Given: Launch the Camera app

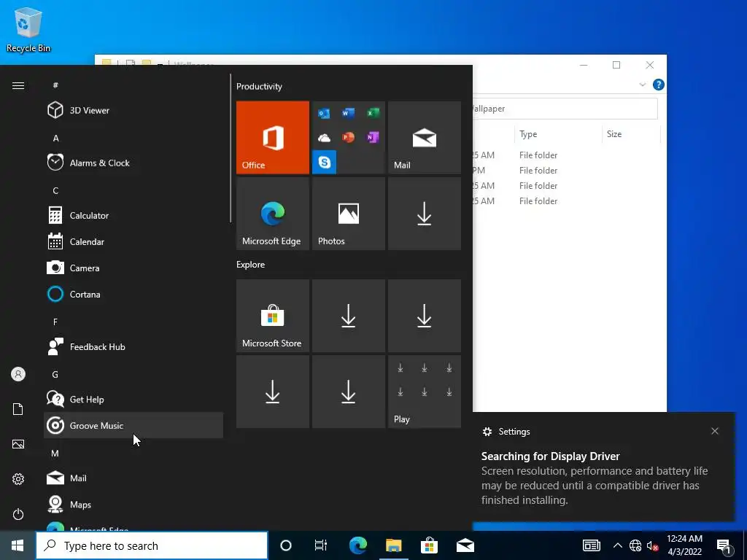Looking at the screenshot, I should [x=133, y=268].
